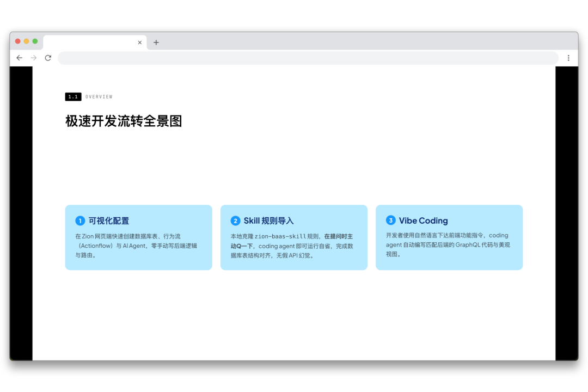
Task: Click the 1.1 section badge
Action: click(73, 97)
